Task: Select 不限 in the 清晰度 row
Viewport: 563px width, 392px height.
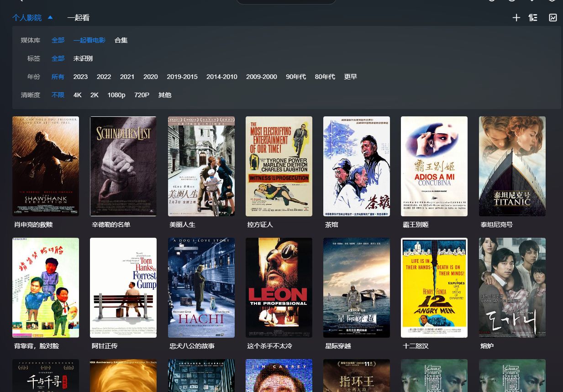Action: [x=58, y=95]
